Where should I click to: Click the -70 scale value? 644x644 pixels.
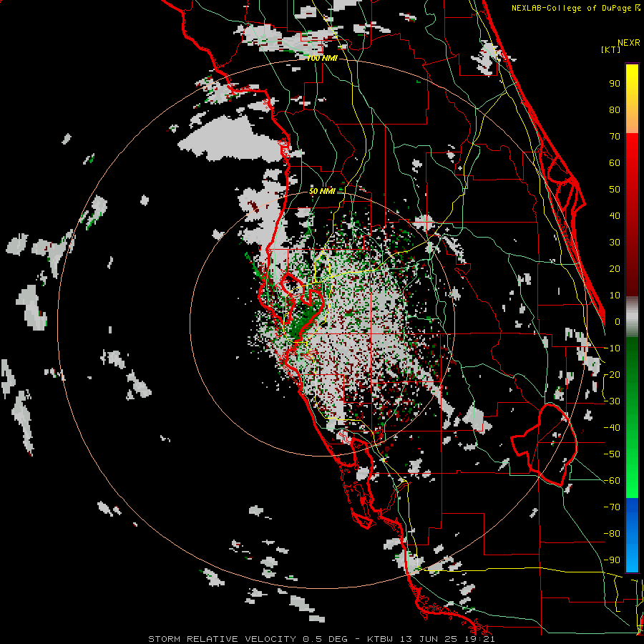click(612, 507)
